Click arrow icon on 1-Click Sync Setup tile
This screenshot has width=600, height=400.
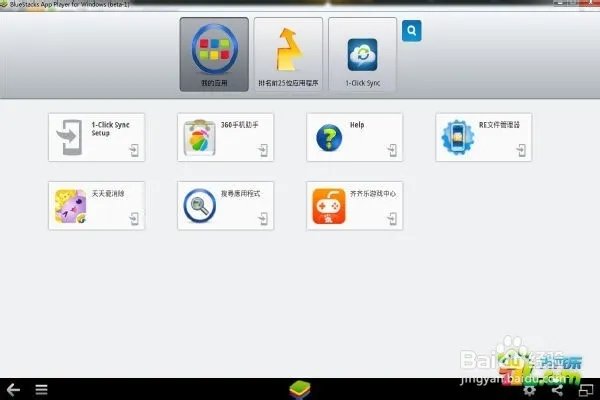134,150
